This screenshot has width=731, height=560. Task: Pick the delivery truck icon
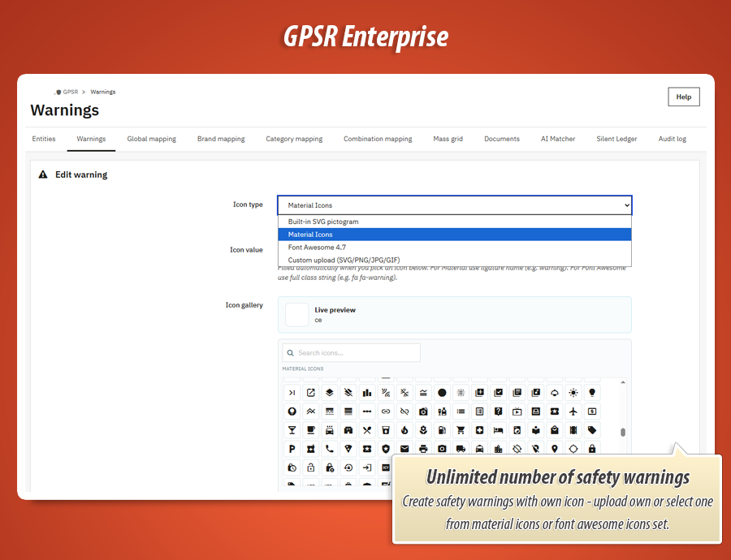[461, 449]
